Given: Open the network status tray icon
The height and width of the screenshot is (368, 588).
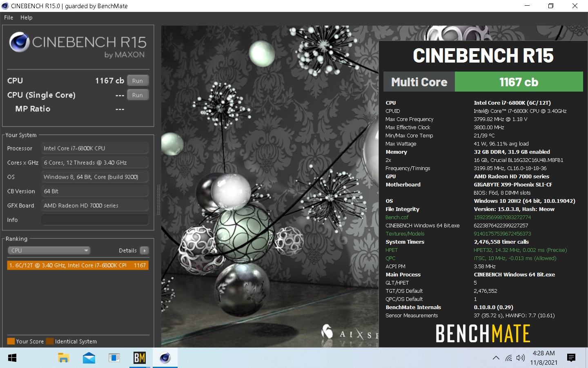Looking at the screenshot, I should pyautogui.click(x=508, y=358).
